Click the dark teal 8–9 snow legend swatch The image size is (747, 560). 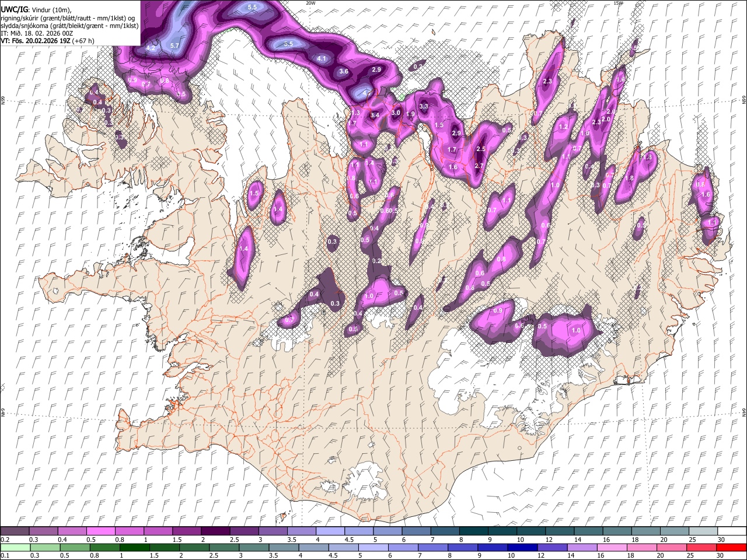click(474, 531)
